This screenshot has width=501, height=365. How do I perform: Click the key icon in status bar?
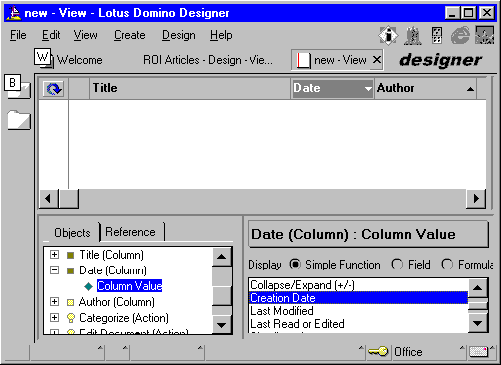click(x=378, y=351)
